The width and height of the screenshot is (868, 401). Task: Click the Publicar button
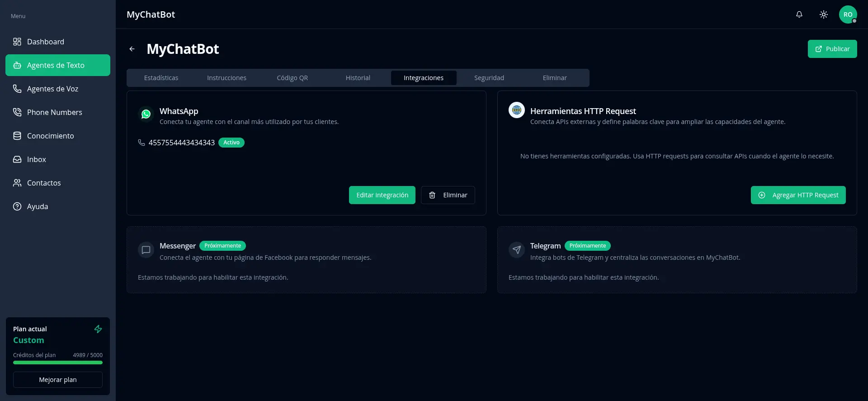832,49
